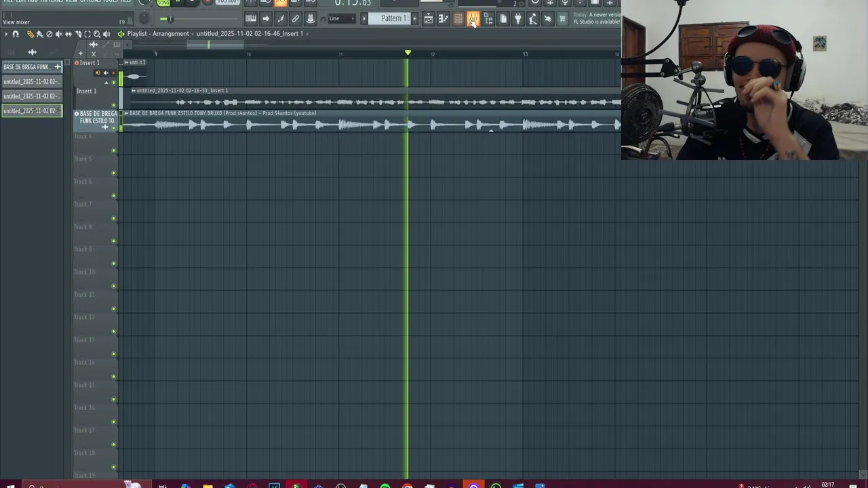This screenshot has width=868, height=488.
Task: Toggle Song mode button
Action: 163,3
